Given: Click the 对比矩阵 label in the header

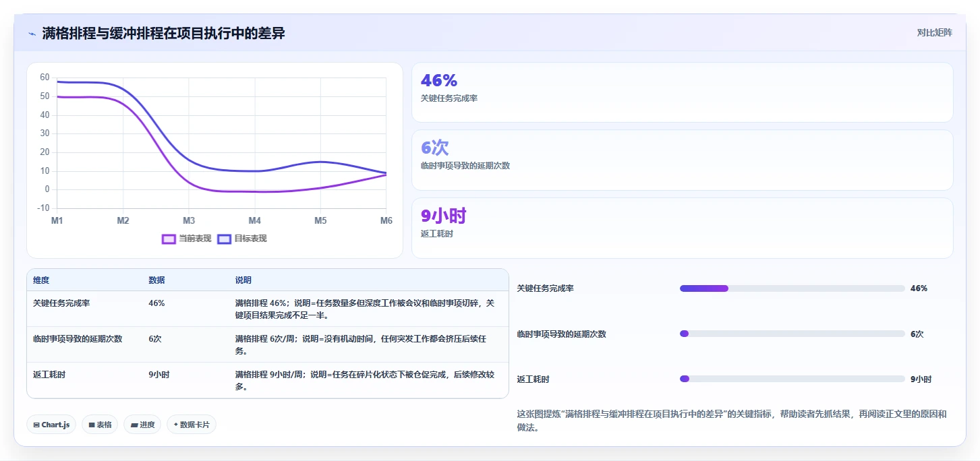Looking at the screenshot, I should [934, 32].
